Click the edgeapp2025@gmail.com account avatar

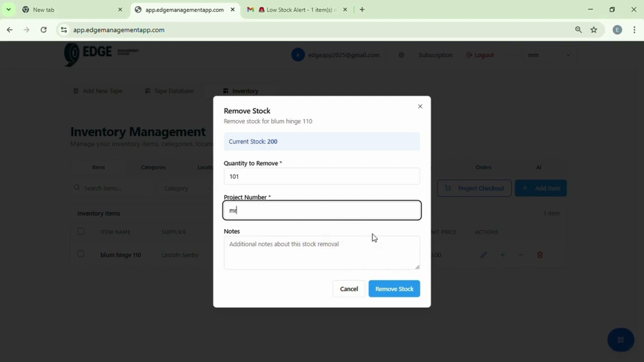click(298, 55)
